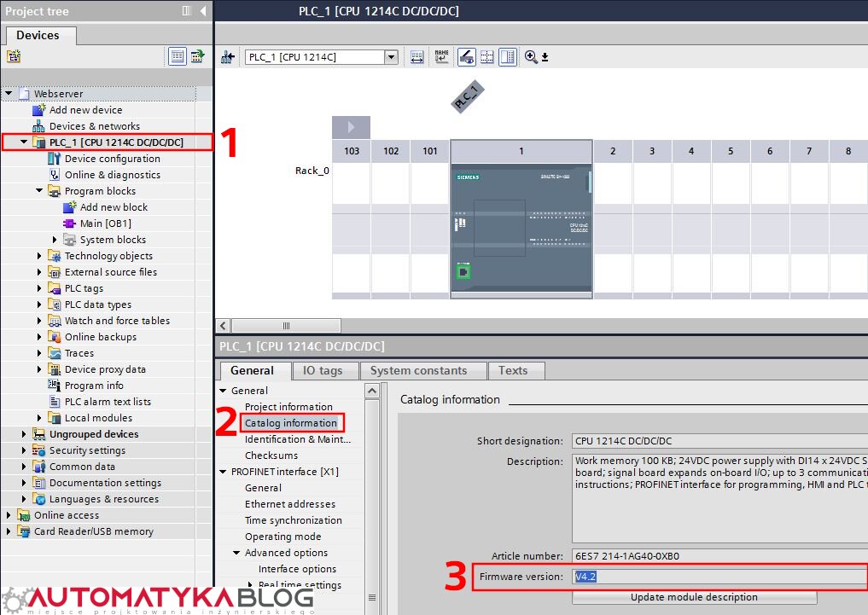This screenshot has height=615, width=868.
Task: Expand the Local modules folder
Action: pyautogui.click(x=38, y=418)
